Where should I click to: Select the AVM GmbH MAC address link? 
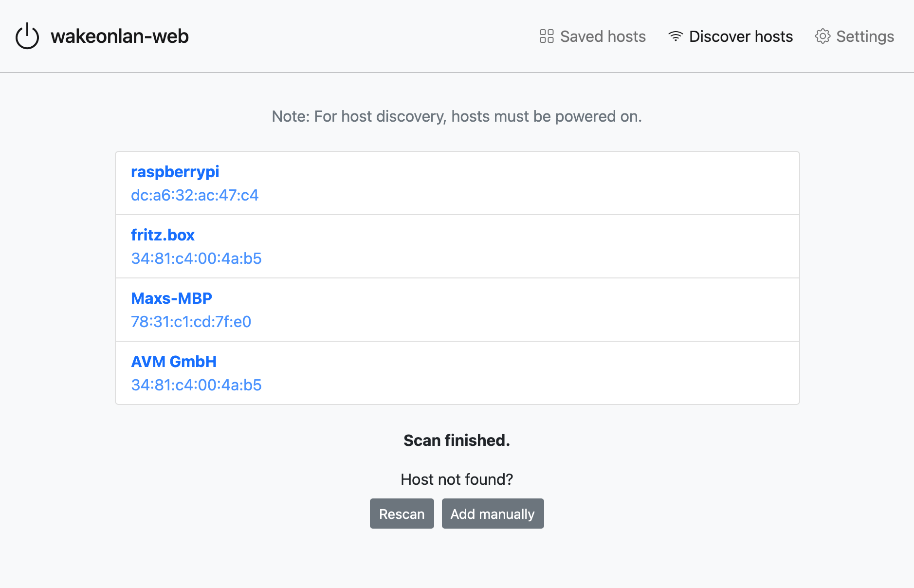point(196,385)
